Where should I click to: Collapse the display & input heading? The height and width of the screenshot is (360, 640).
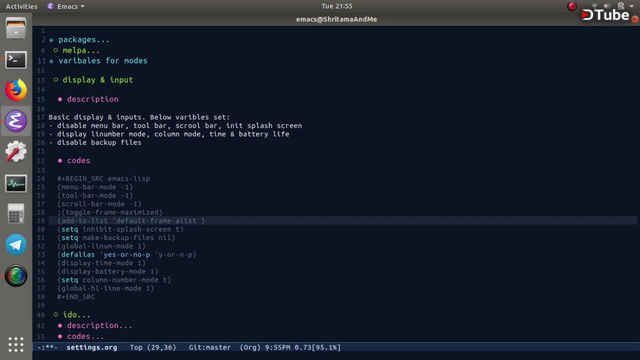[x=98, y=80]
